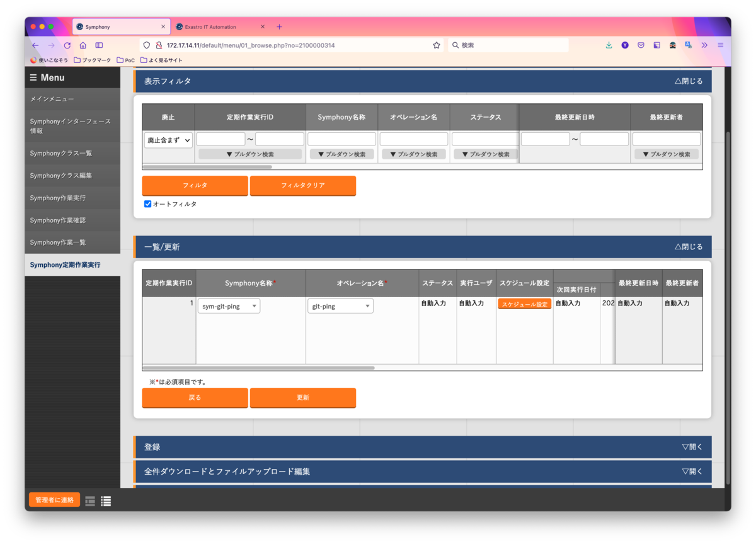
Task: Bookmark this page with star
Action: pos(437,45)
